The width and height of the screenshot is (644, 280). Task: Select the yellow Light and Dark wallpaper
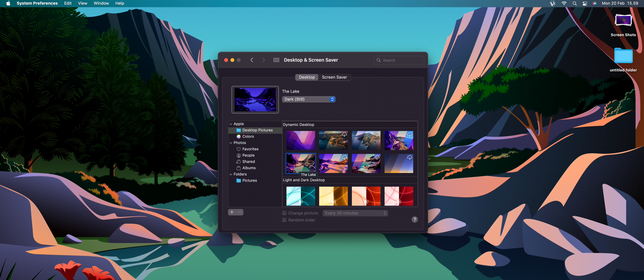[x=333, y=196]
